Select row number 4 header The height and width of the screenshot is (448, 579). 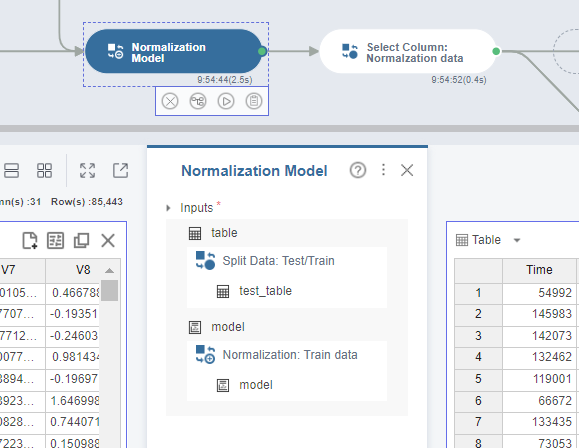(478, 357)
